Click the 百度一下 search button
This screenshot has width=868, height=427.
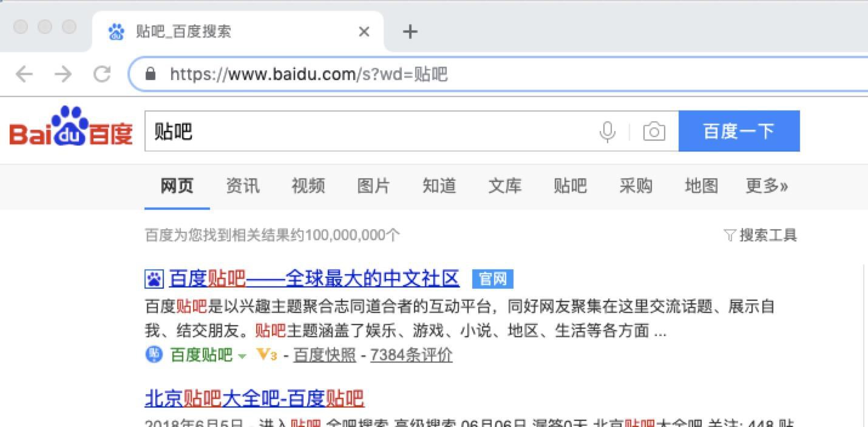pyautogui.click(x=739, y=131)
